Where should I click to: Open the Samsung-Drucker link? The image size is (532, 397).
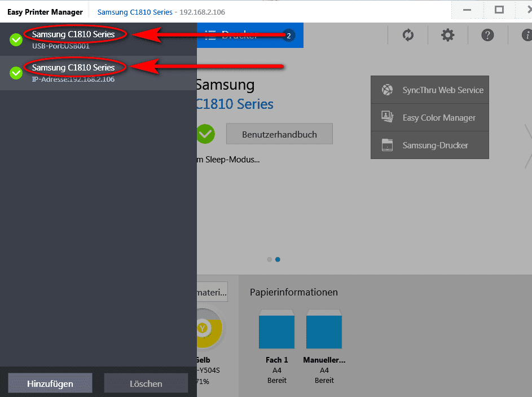[430, 145]
